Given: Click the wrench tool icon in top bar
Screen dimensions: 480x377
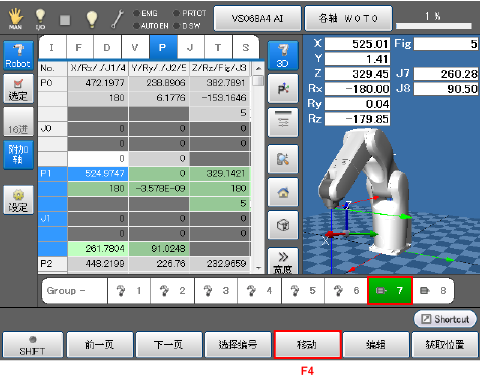Looking at the screenshot, I should click(x=117, y=19).
